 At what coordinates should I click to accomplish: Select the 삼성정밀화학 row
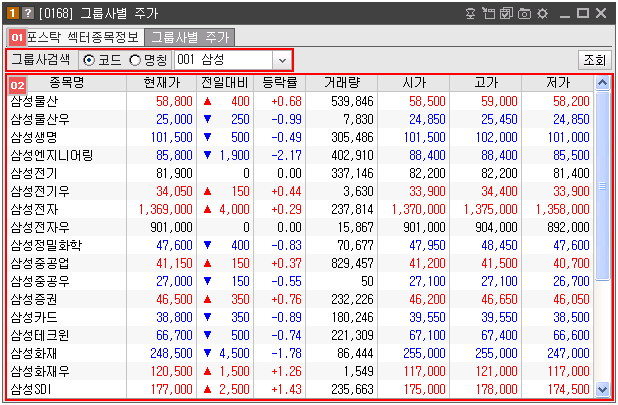301,245
